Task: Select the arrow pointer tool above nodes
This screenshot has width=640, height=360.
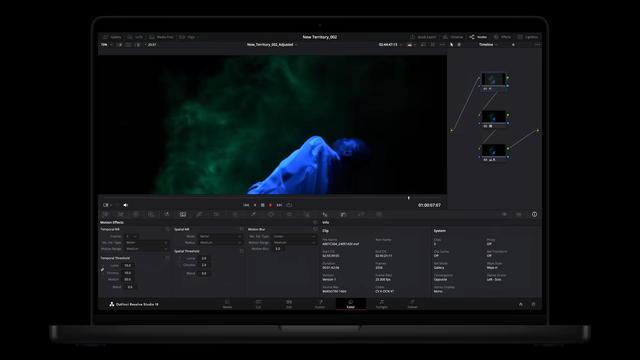Action: 451,44
